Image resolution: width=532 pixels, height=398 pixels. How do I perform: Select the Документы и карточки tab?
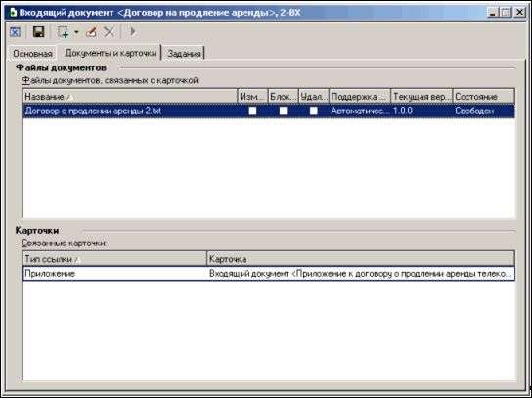coord(111,53)
